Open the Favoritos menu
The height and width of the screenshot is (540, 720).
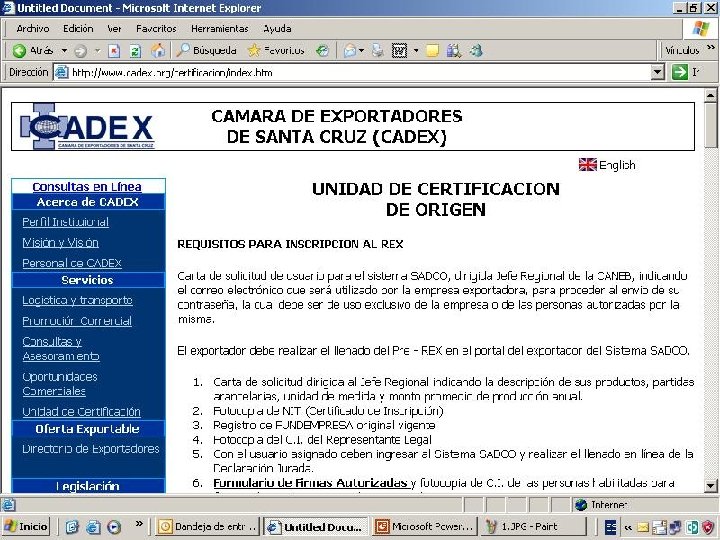[x=156, y=28]
